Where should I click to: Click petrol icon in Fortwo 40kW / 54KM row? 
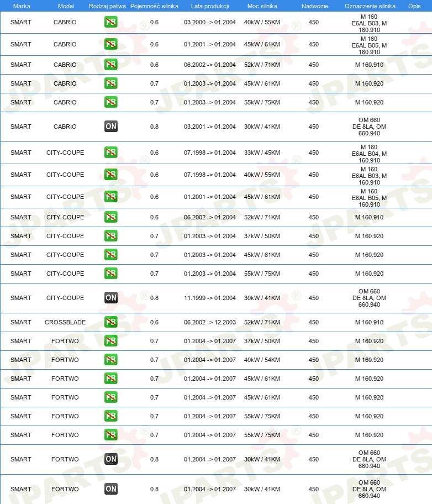pos(111,360)
